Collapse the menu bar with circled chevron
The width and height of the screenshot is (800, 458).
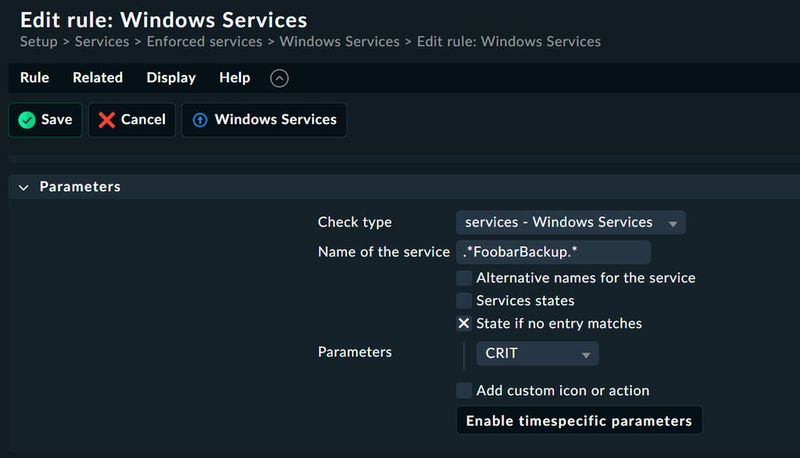coord(280,78)
